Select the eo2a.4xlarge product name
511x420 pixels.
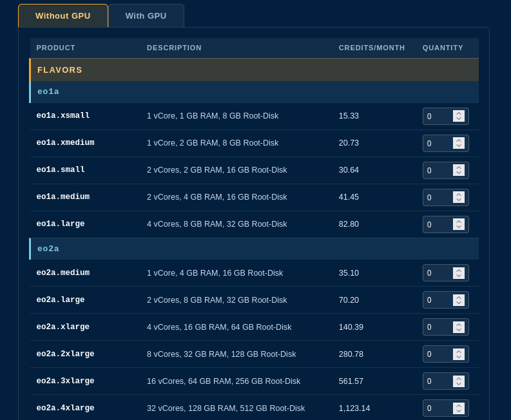(65, 408)
